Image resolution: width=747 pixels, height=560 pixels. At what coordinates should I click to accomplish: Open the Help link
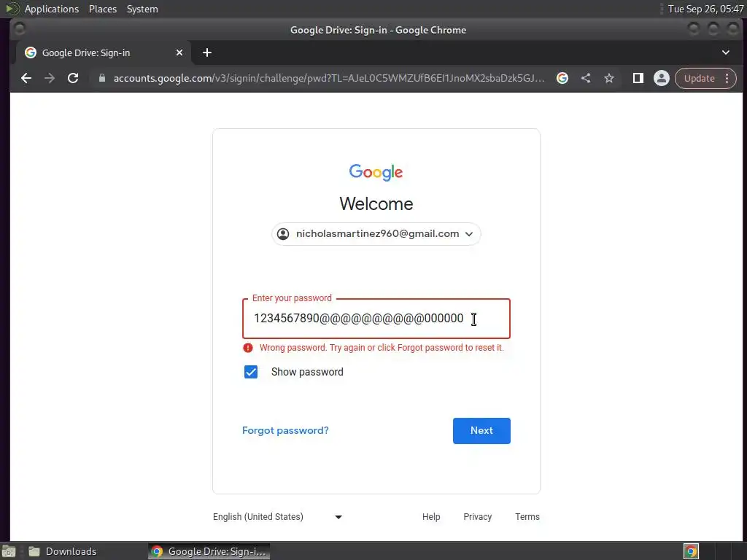[x=430, y=517]
